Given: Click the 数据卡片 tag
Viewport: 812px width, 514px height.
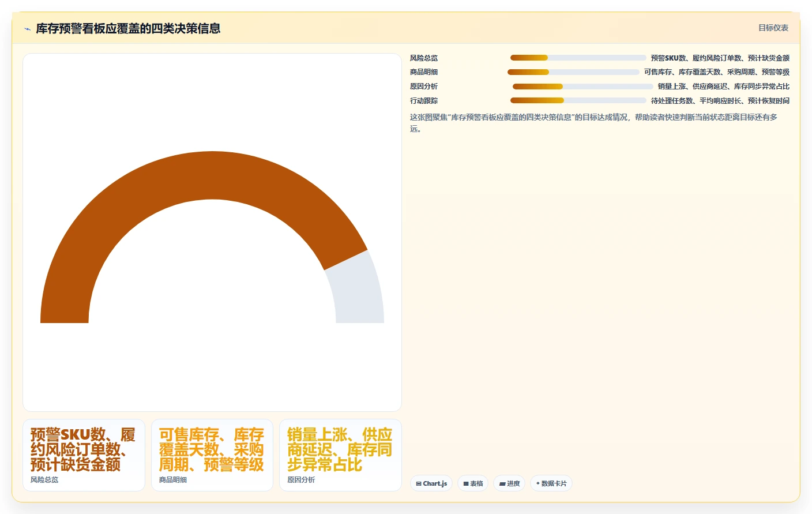Looking at the screenshot, I should [x=551, y=483].
